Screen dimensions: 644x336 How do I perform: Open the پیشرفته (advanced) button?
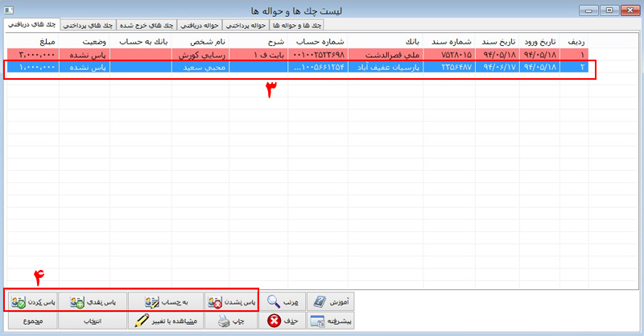click(331, 321)
